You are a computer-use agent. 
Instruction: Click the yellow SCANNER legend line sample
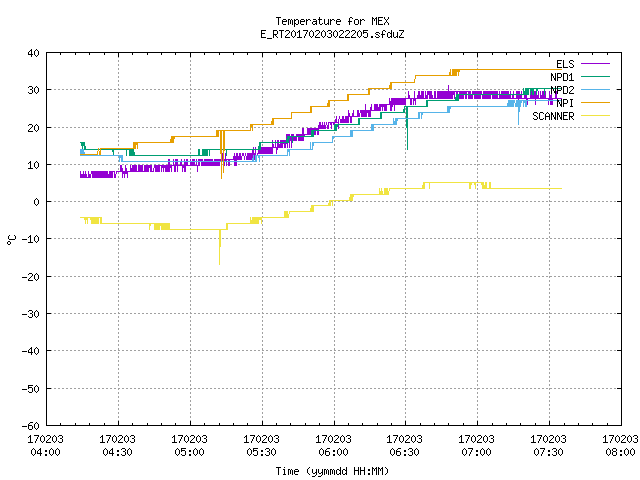pyautogui.click(x=595, y=116)
